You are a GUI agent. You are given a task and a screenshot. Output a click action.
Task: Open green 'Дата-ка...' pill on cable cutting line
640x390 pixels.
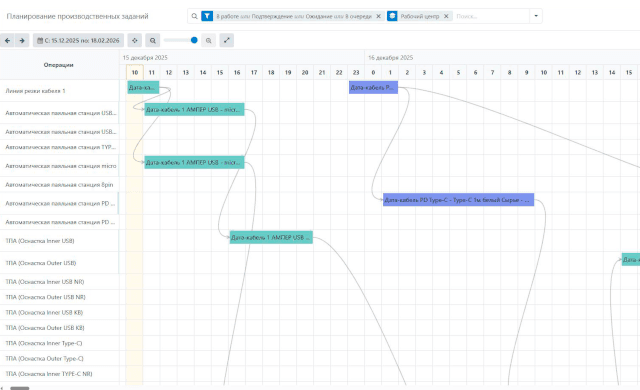click(143, 87)
